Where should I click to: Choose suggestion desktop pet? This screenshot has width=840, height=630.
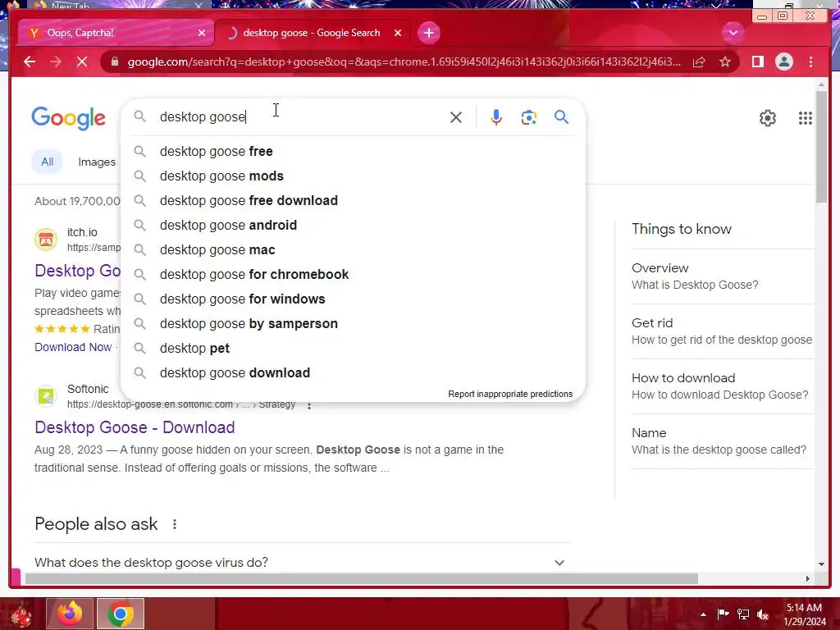(354, 349)
